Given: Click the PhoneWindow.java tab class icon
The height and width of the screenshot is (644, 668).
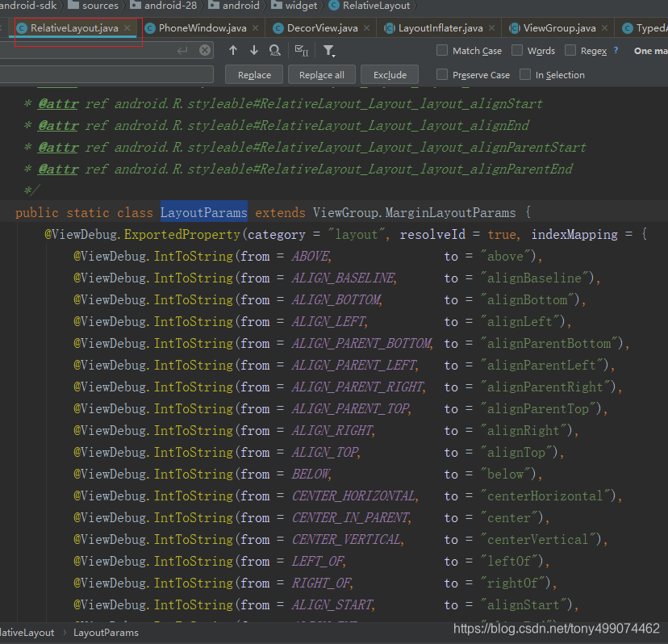Looking at the screenshot, I should pyautogui.click(x=150, y=28).
